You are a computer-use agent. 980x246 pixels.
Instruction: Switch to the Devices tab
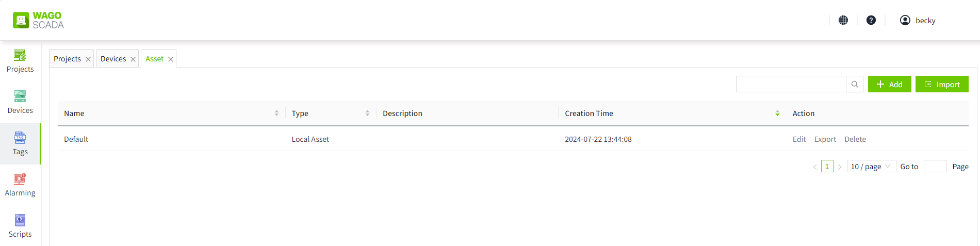click(113, 59)
